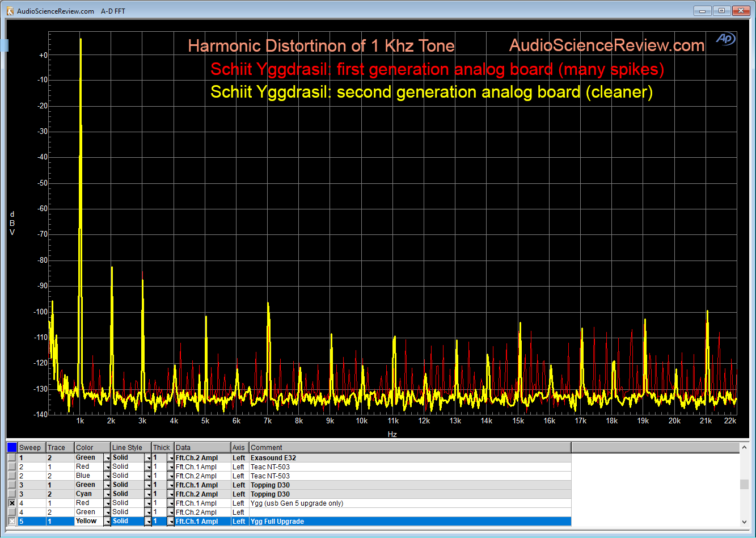756x538 pixels.
Task: Click the 1k frequency axis tick label
Action: point(80,421)
